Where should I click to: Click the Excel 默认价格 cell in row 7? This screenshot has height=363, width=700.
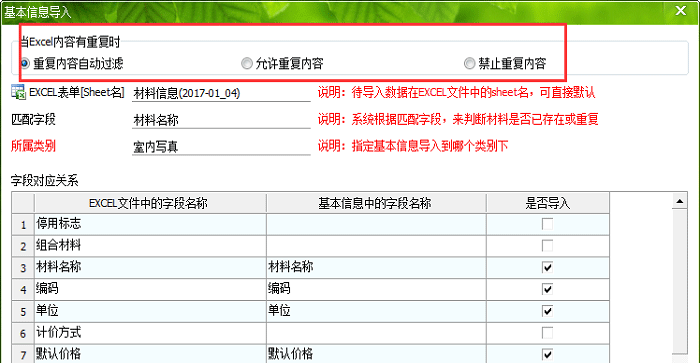150,355
